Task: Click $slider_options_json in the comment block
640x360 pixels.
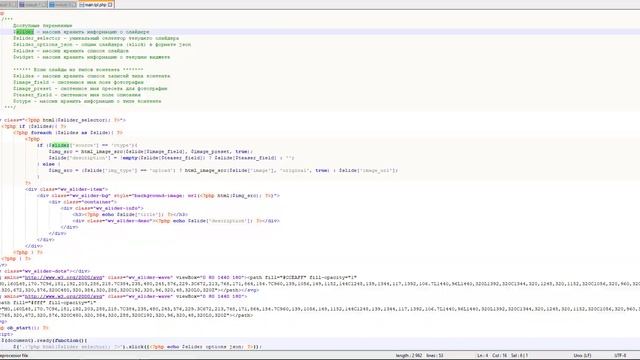Action: click(x=42, y=44)
